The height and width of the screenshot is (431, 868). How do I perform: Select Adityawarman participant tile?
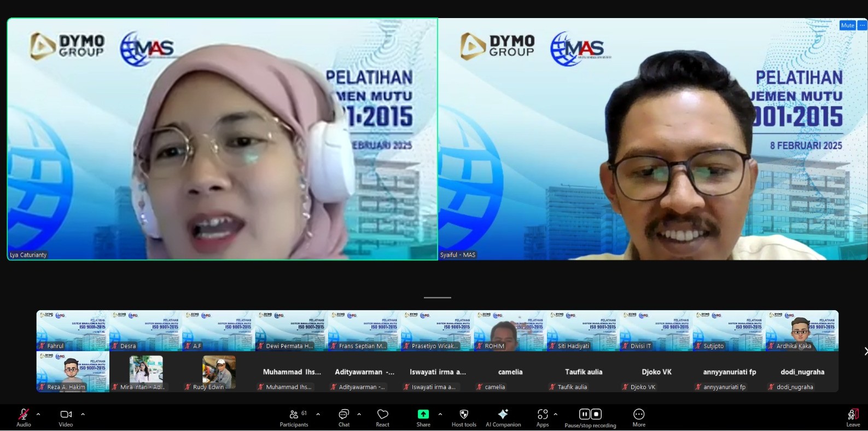click(x=364, y=371)
